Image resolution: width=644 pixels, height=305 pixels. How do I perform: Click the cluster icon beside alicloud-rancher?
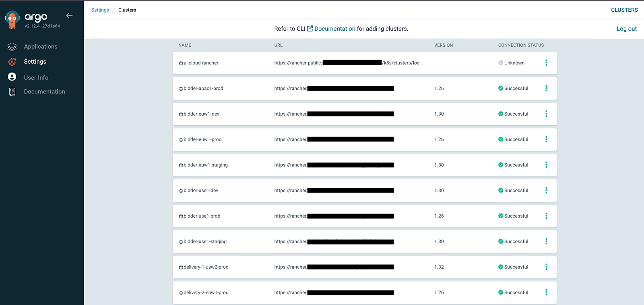180,63
